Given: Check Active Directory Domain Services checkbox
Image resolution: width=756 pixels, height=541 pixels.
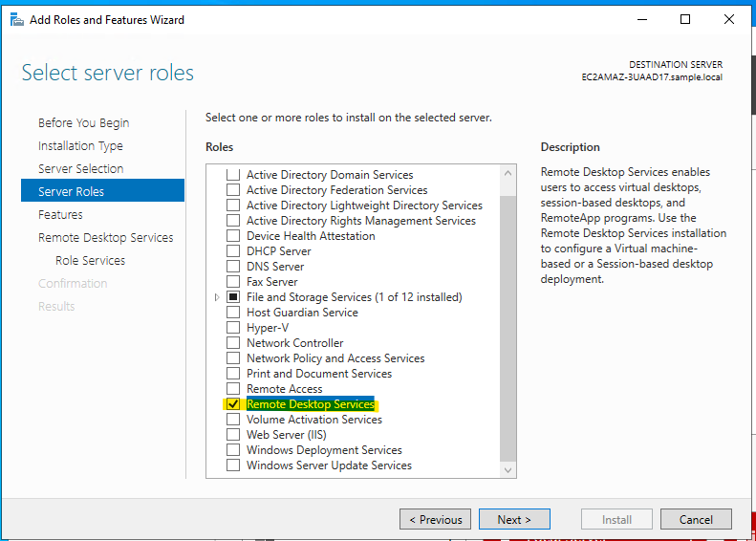Looking at the screenshot, I should tap(233, 175).
